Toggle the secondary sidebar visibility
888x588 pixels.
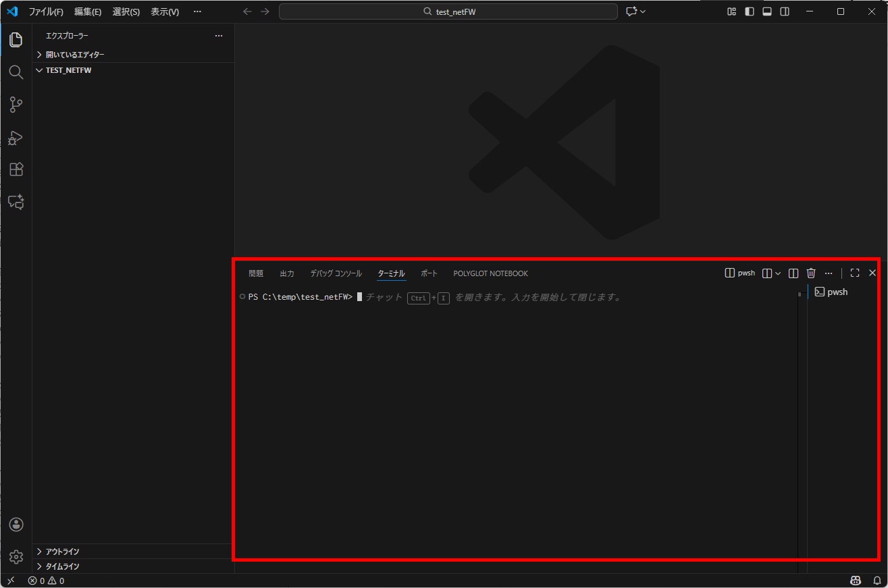[784, 11]
